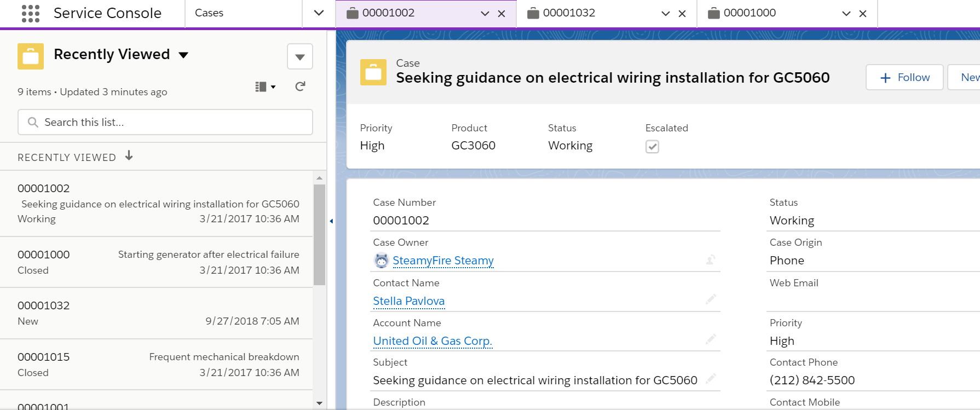The width and height of the screenshot is (980, 410).
Task: Open the United Oil & Gas Corp. account
Action: (433, 341)
